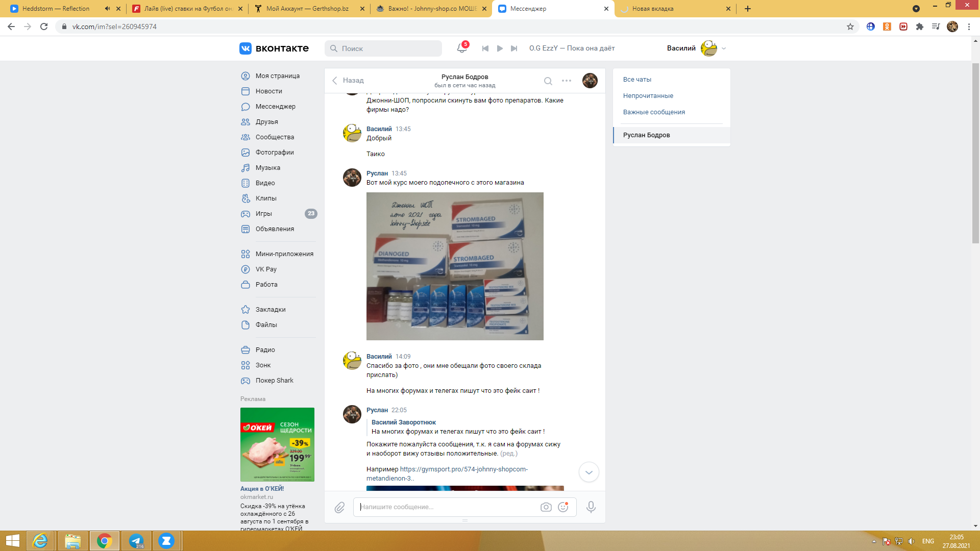Switch to the Gerthshop.bz browser tab
The image size is (980, 551).
(306, 9)
